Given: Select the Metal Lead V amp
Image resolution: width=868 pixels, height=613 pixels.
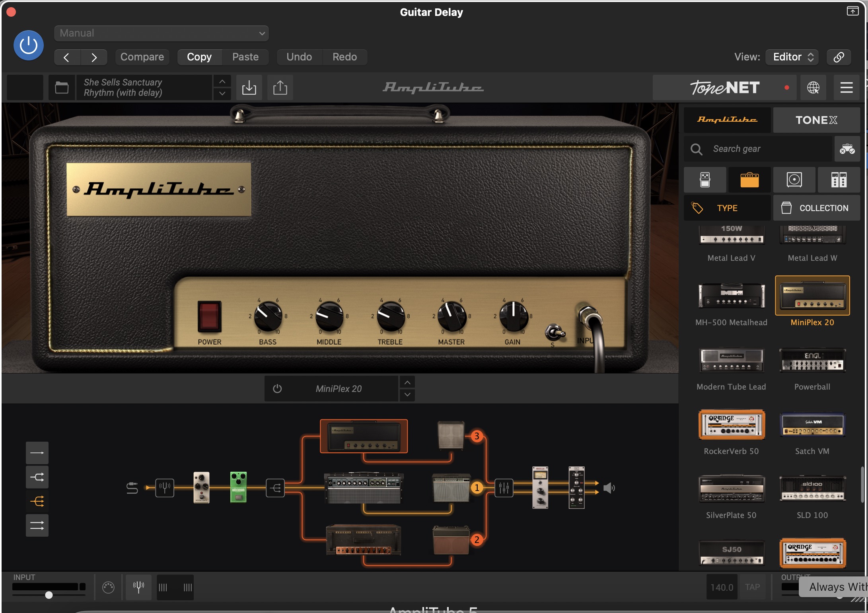Looking at the screenshot, I should [x=732, y=243].
